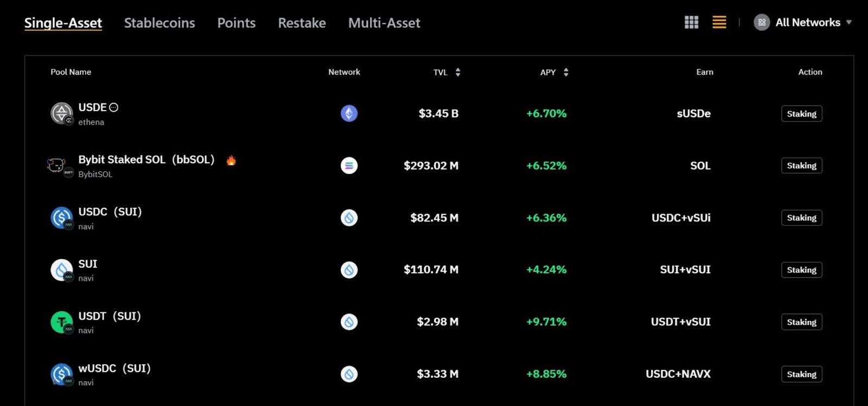
Task: Open the Restake tab
Action: pos(302,23)
